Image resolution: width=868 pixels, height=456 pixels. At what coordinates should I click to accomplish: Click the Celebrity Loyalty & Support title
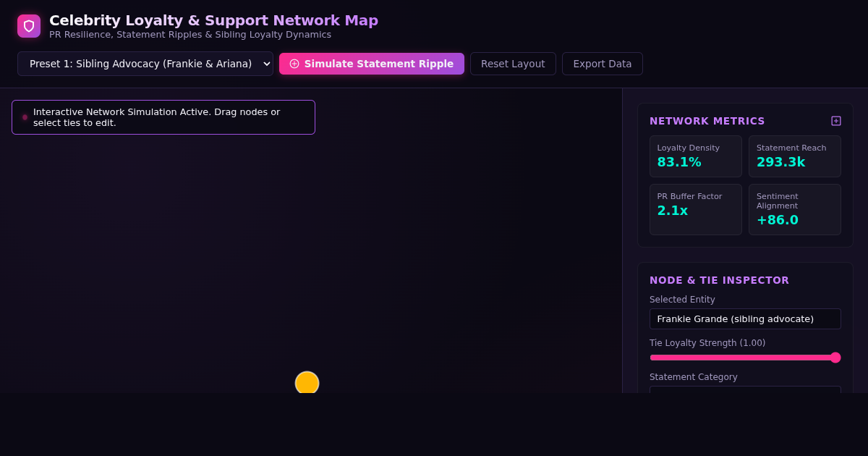click(x=213, y=20)
